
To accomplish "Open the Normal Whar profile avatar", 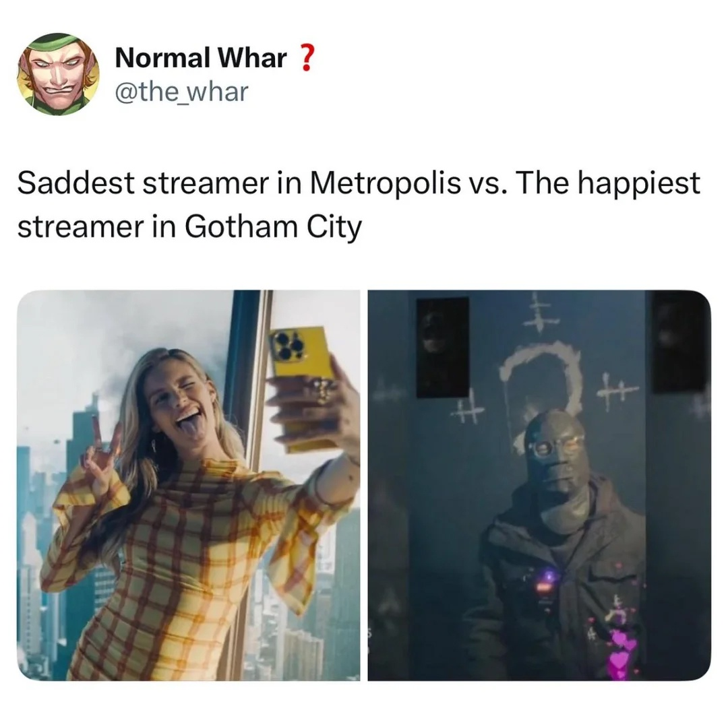I will [x=59, y=75].
